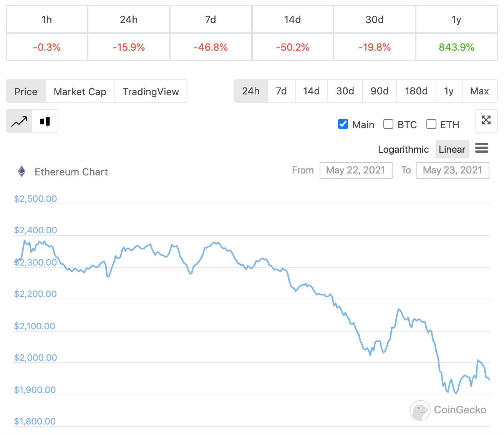Click the Ethereum diamond logo

22,171
